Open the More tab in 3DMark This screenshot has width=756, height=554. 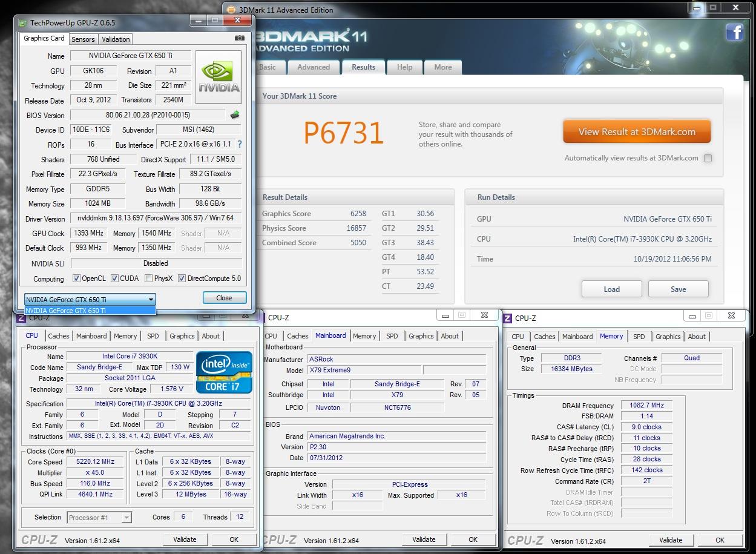tap(443, 67)
